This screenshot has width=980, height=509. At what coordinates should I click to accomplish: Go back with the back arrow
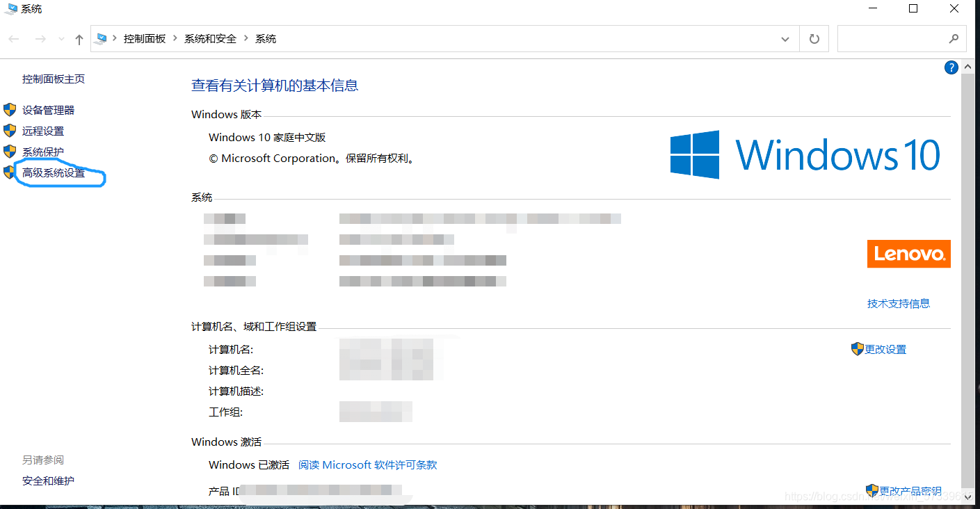coord(14,39)
